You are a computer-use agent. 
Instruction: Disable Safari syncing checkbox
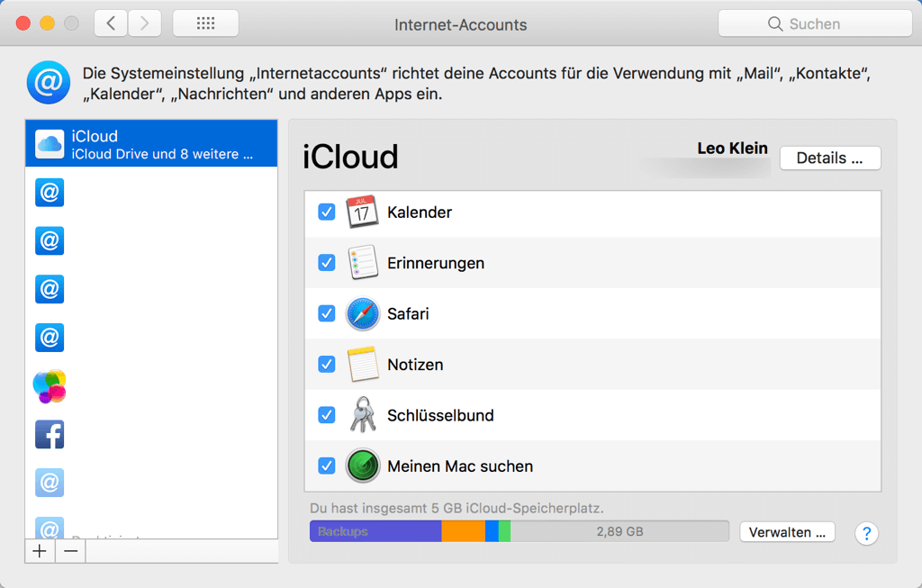pyautogui.click(x=326, y=313)
